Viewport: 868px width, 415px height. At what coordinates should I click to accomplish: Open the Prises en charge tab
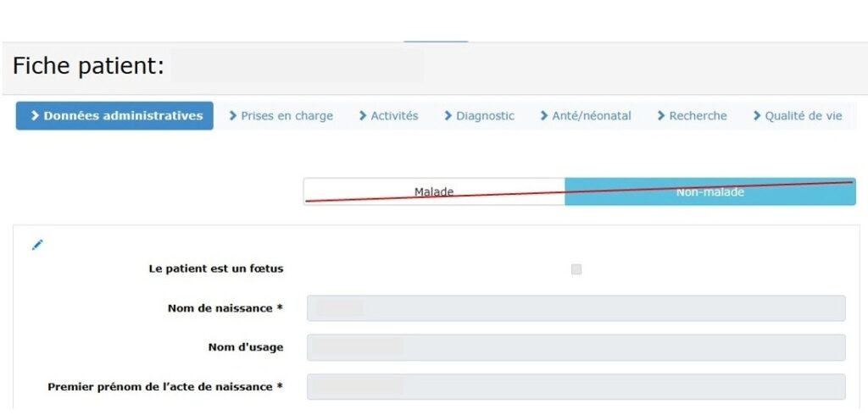(287, 116)
